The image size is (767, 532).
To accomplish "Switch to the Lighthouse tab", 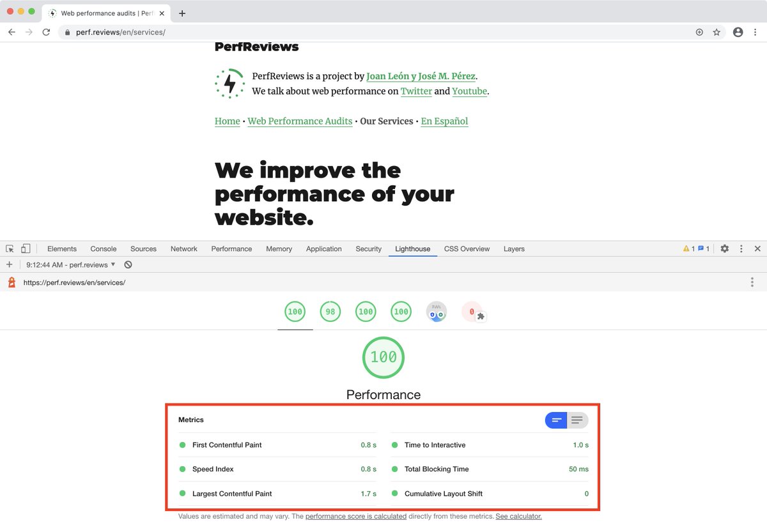I will tap(412, 248).
